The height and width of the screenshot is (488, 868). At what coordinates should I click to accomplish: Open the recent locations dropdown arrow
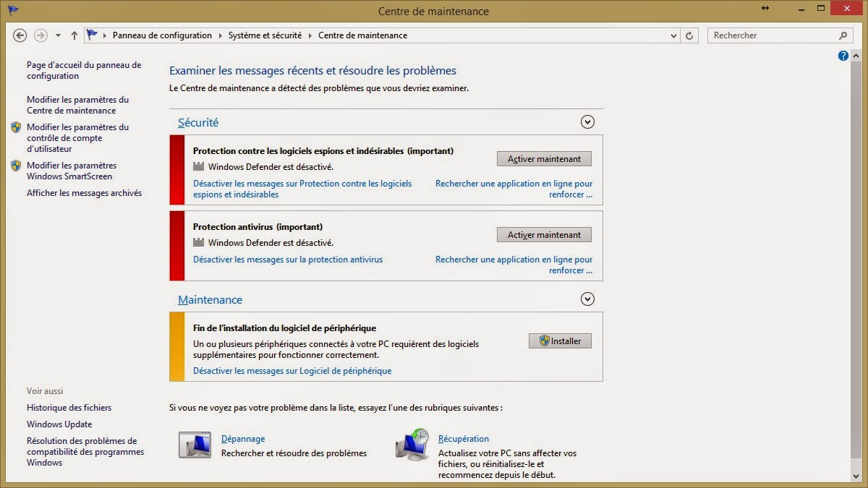pos(59,35)
